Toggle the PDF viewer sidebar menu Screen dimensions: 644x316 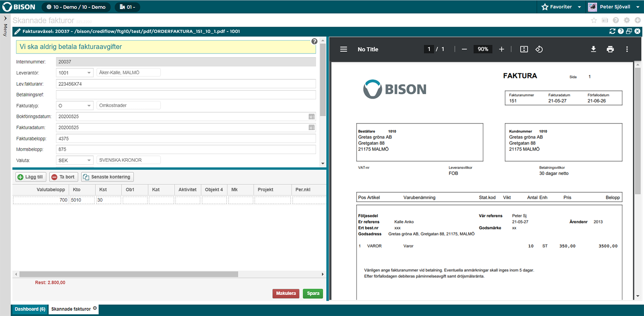343,49
